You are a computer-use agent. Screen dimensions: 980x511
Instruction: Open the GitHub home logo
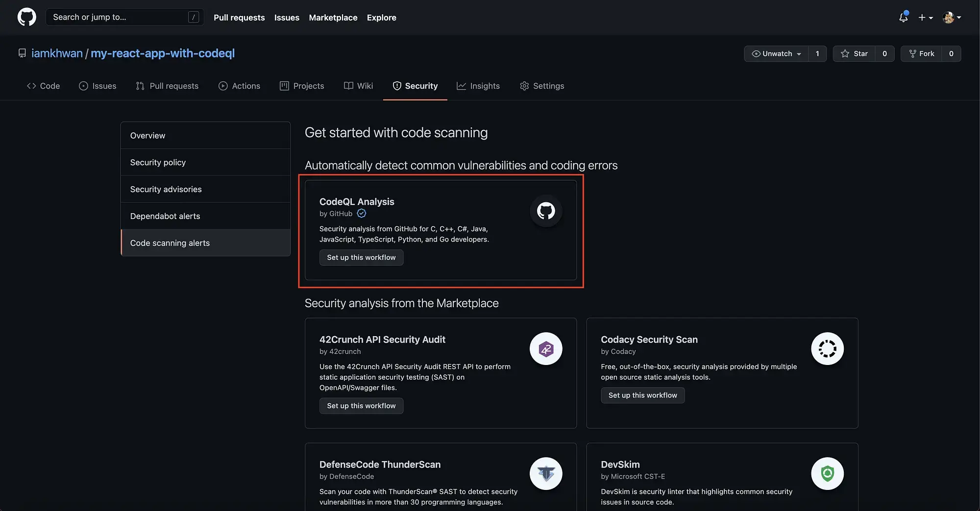tap(26, 17)
